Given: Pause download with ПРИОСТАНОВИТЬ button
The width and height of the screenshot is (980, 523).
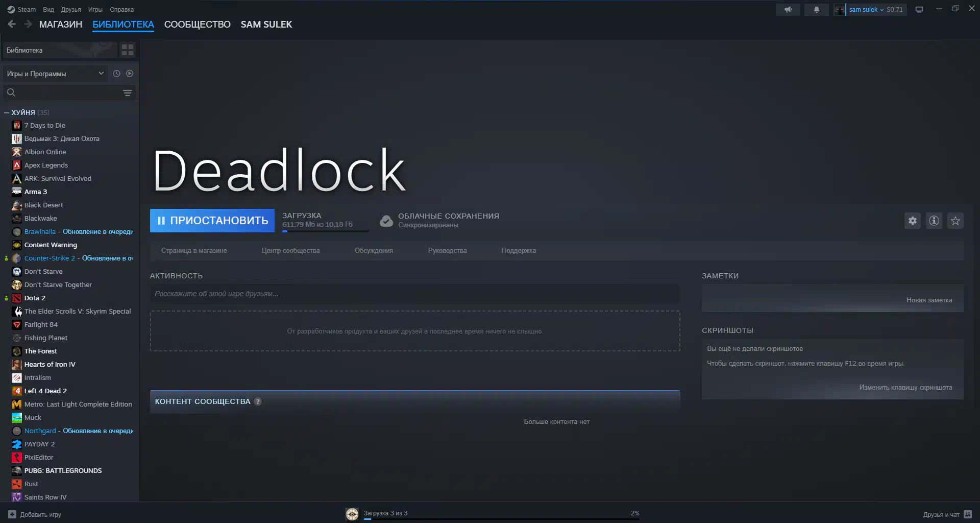Looking at the screenshot, I should point(212,221).
